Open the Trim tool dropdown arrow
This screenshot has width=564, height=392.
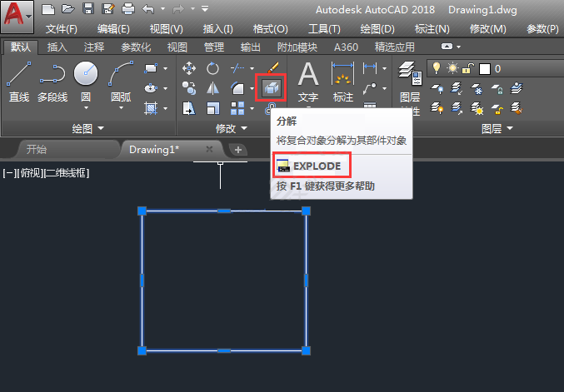pos(252,68)
